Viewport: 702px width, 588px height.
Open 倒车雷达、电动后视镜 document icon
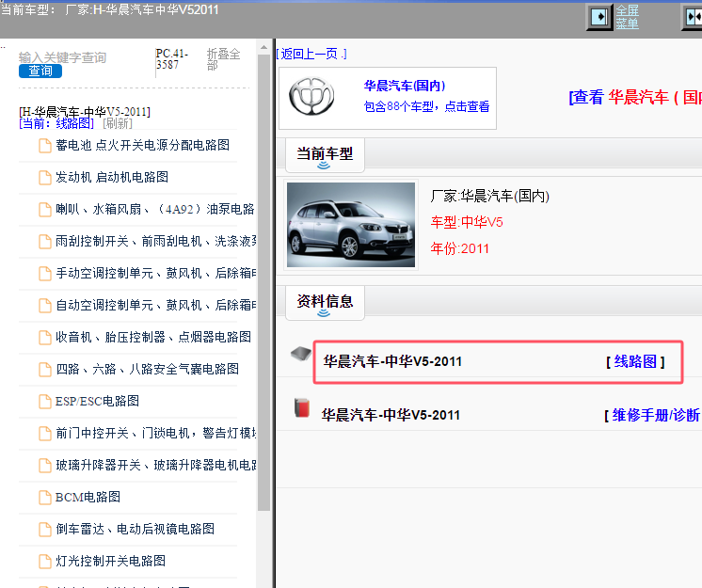pos(45,530)
